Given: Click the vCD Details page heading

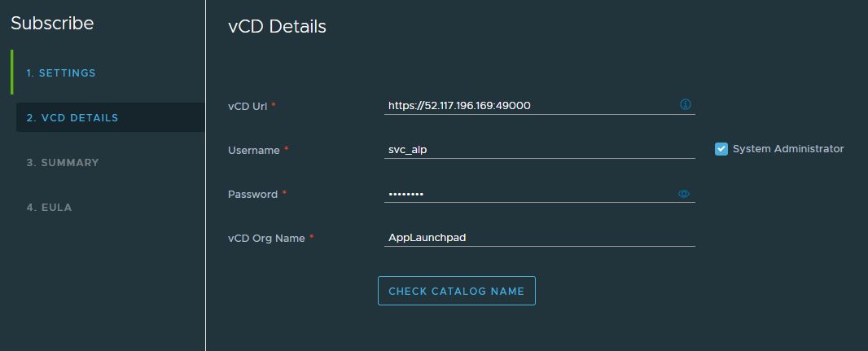Looking at the screenshot, I should pos(277,26).
